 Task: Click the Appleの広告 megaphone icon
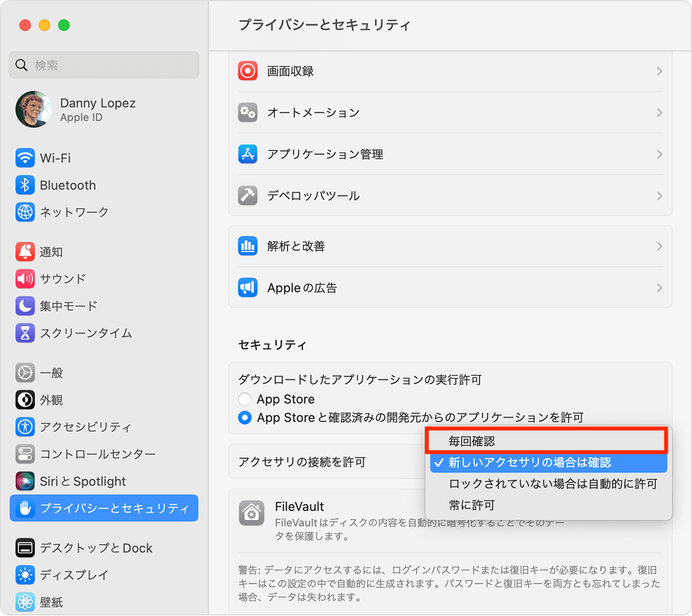tap(248, 287)
